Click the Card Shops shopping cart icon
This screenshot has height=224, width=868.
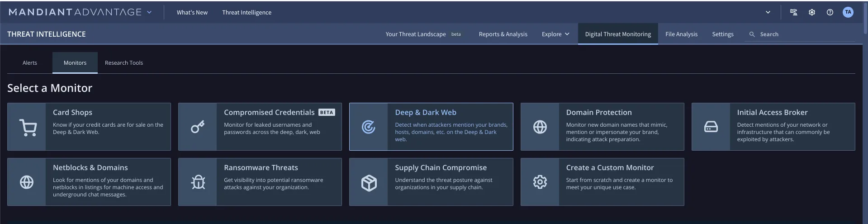pos(27,127)
